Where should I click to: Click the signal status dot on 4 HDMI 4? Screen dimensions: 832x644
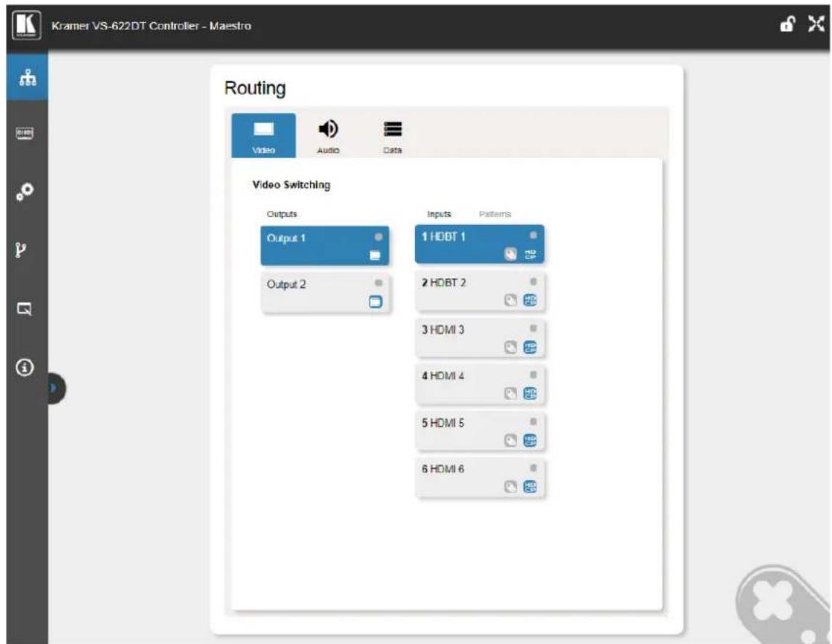pyautogui.click(x=534, y=375)
